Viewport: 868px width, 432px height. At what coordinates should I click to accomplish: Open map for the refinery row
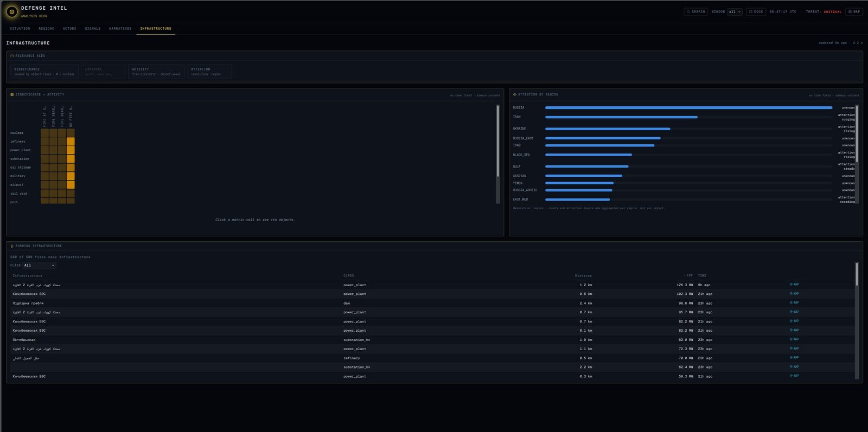(x=794, y=358)
